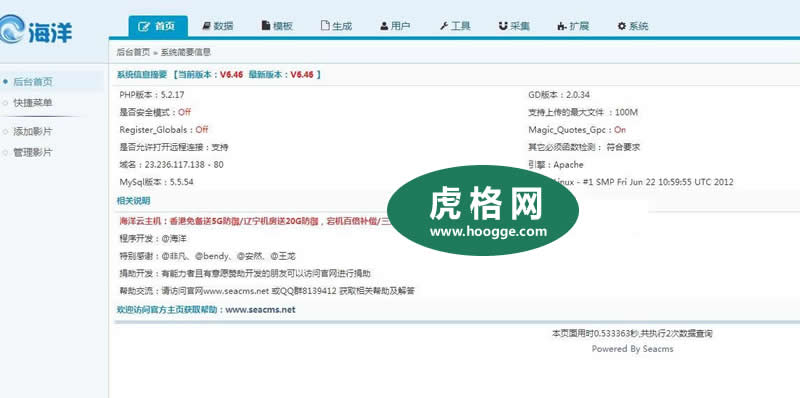Click the MySql版本 5.5.54 text
The height and width of the screenshot is (398, 800).
[x=156, y=182]
